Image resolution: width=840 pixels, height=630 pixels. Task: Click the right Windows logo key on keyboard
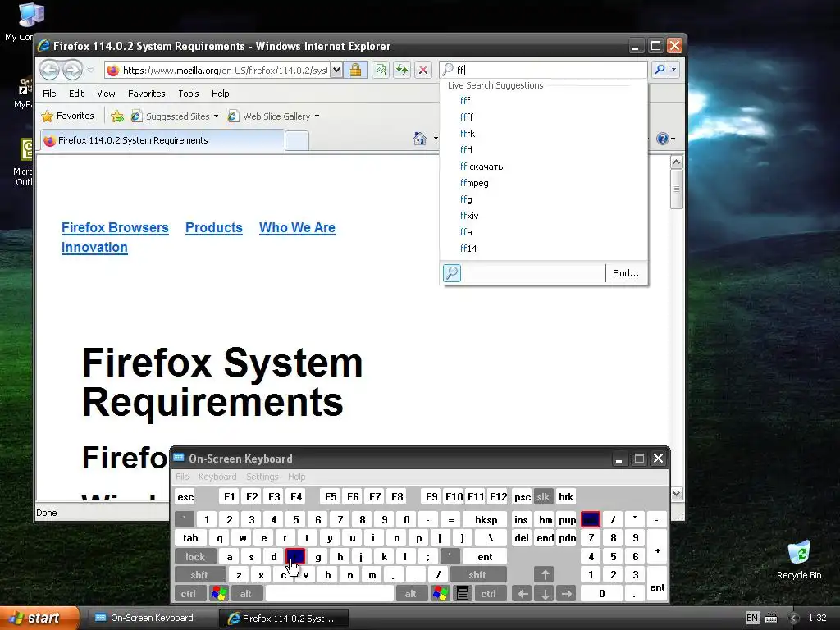click(441, 593)
